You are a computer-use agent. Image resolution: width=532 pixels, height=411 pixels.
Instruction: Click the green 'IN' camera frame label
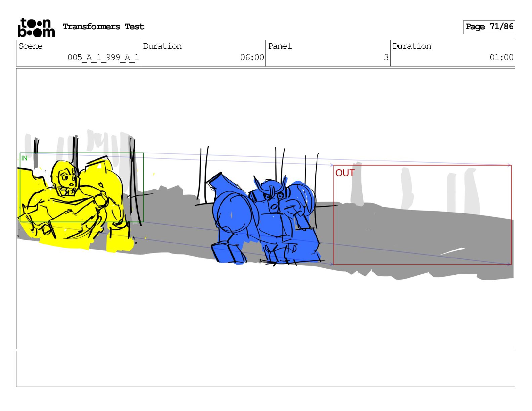coord(24,158)
